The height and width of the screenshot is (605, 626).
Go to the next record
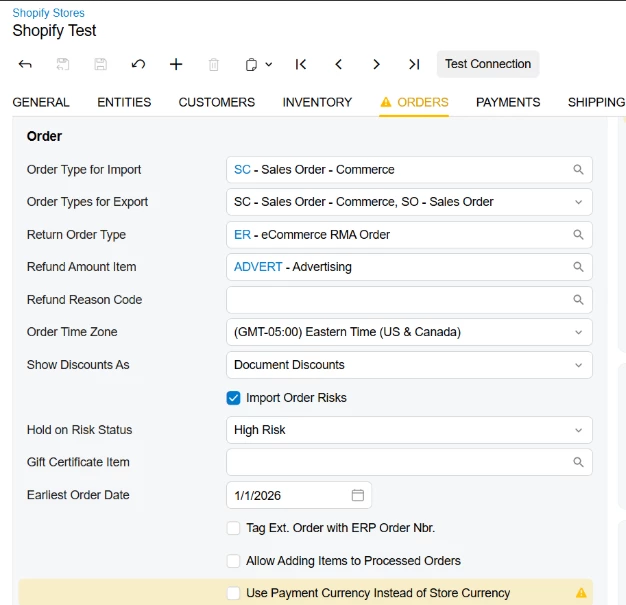pyautogui.click(x=376, y=64)
